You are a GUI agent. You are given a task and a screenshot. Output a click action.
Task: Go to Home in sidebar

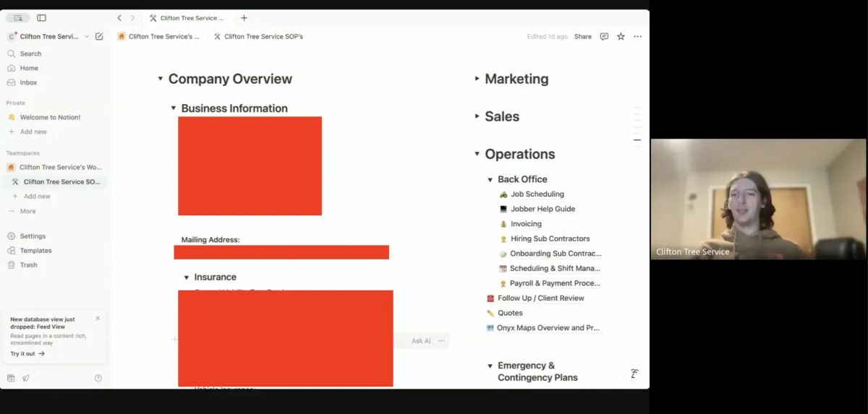point(29,68)
